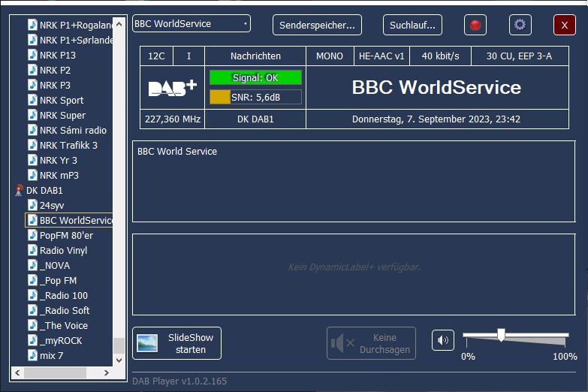The width and height of the screenshot is (588, 392).
Task: Mute audio with the speaker icon button
Action: tap(443, 340)
